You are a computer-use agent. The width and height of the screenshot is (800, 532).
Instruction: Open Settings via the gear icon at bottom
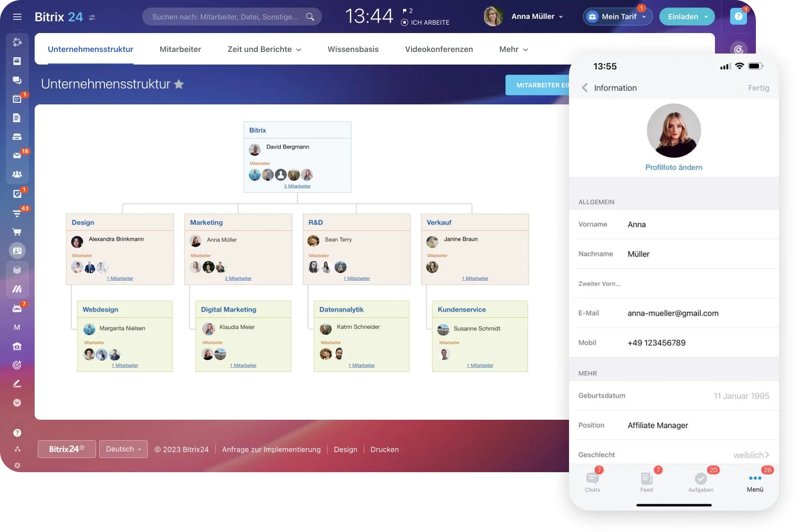point(17,465)
